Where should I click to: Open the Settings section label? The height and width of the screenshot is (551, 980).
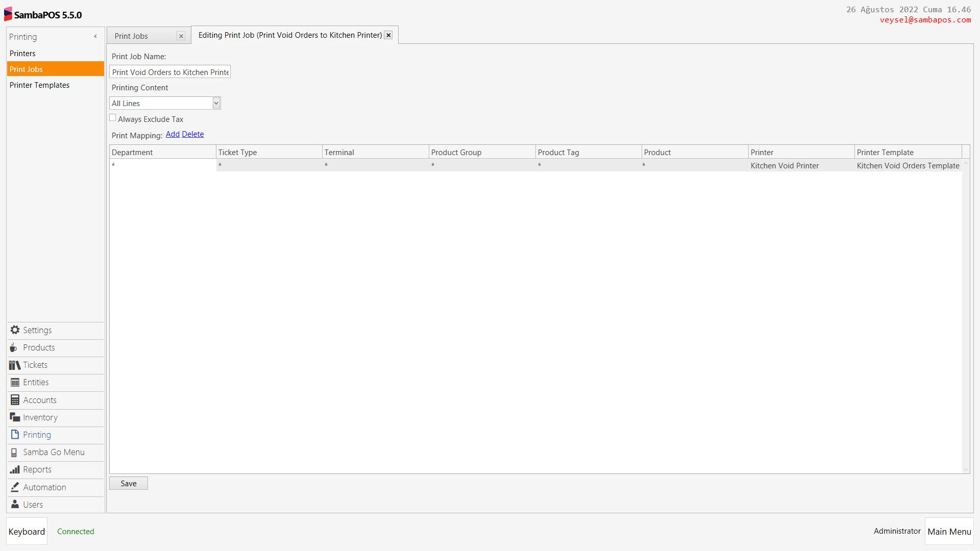[37, 330]
